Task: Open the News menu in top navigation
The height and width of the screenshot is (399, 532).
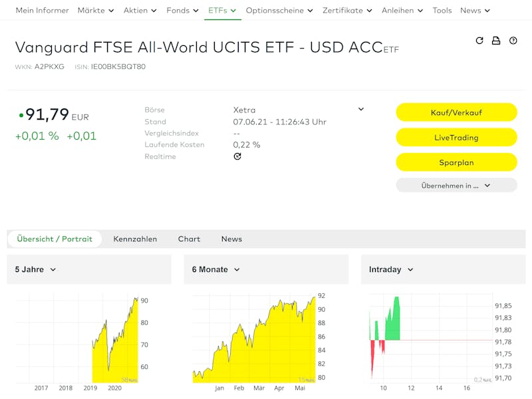Action: click(x=475, y=11)
